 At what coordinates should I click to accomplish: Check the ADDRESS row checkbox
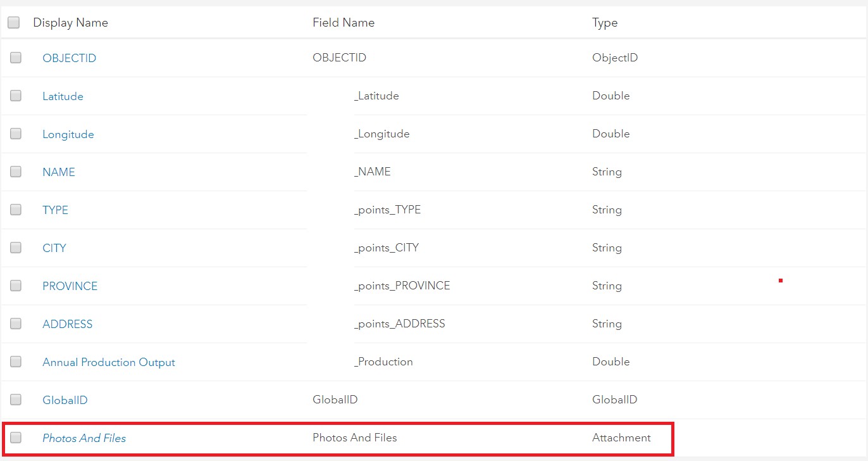point(16,324)
